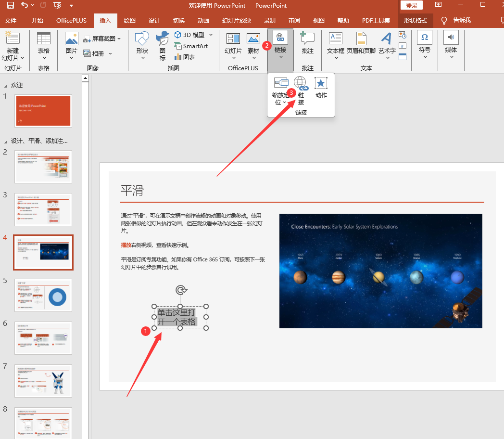Screen dimensions: 504x439
Task: Select slide 3 thumbnail
Action: [x=43, y=209]
